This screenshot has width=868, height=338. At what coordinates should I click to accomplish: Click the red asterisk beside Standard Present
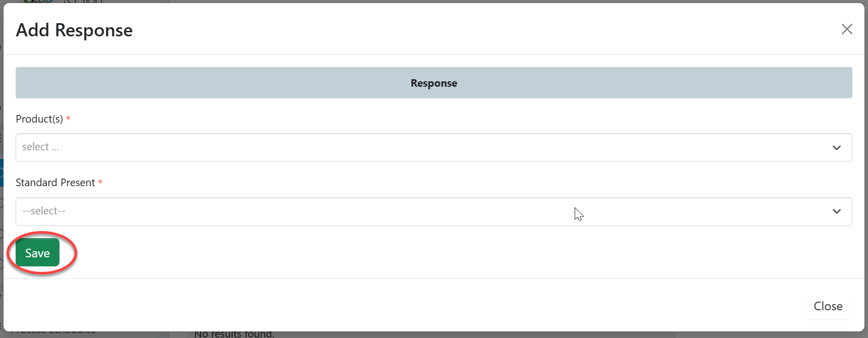[x=100, y=183]
